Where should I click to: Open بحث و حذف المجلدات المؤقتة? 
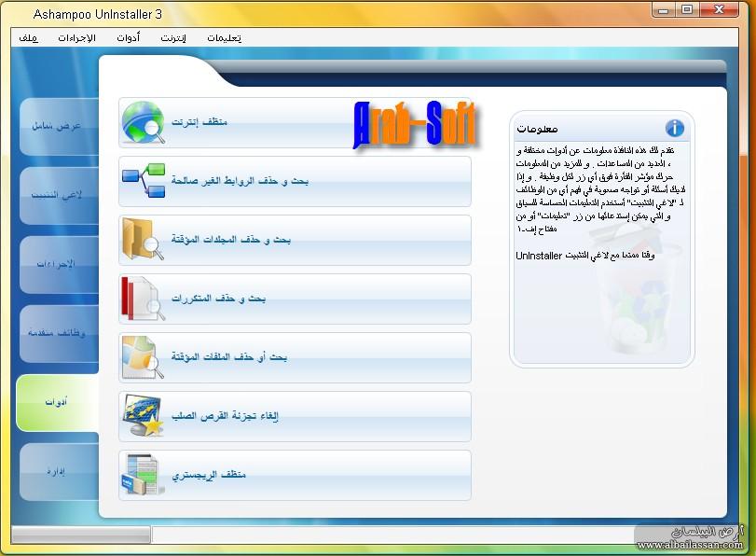tap(295, 240)
